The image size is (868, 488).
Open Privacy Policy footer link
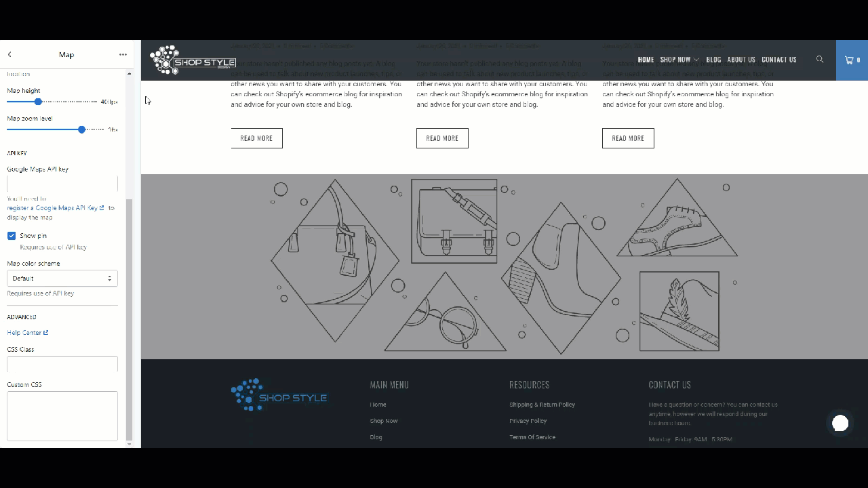point(528,421)
